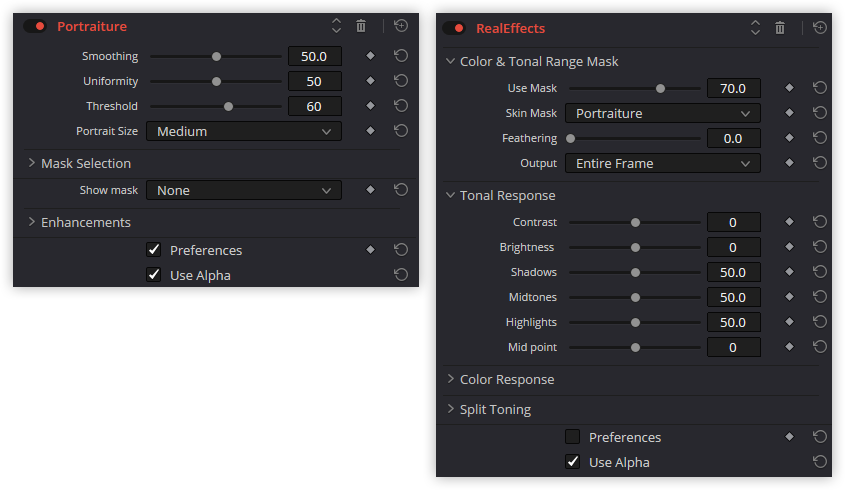This screenshot has width=845, height=490.
Task: Add keyframe for Portraiture Preferences
Action: click(x=370, y=249)
